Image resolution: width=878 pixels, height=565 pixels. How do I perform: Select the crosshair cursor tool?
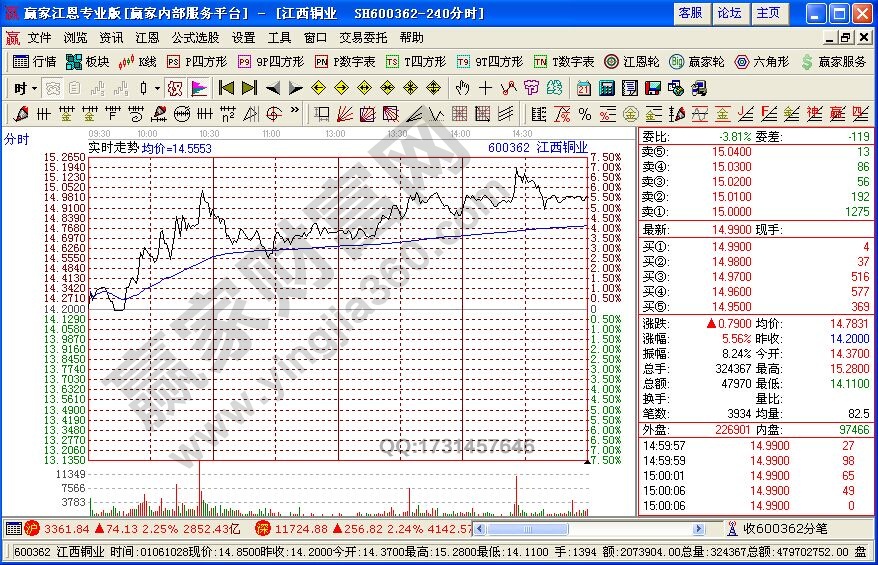[486, 88]
